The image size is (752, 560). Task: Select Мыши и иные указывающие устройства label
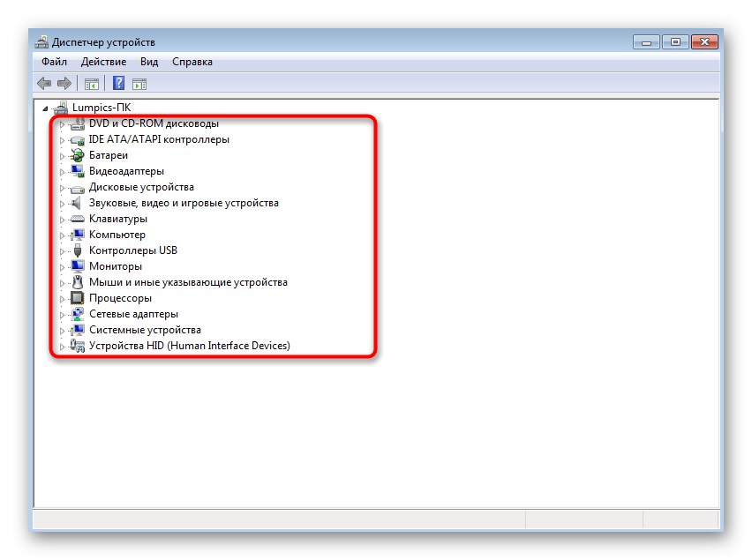click(189, 282)
